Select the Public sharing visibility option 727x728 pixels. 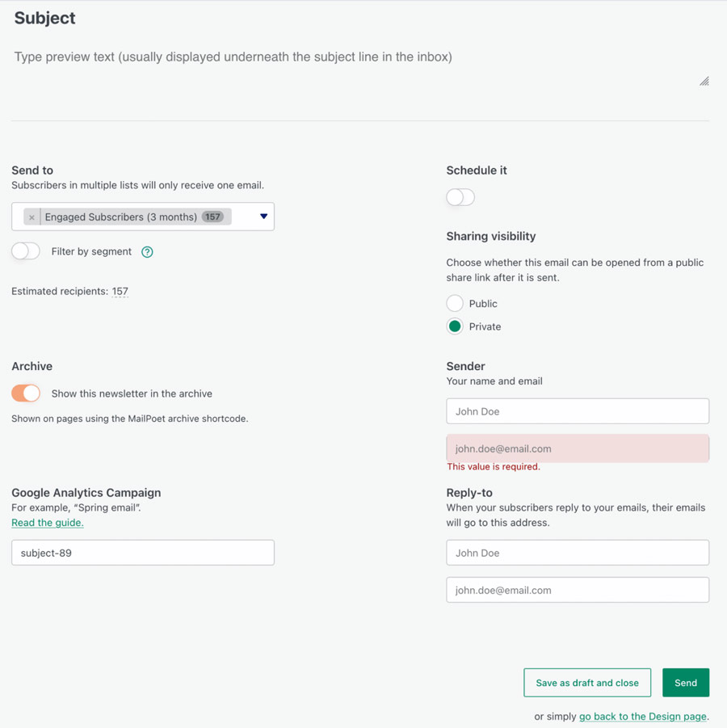pos(455,303)
